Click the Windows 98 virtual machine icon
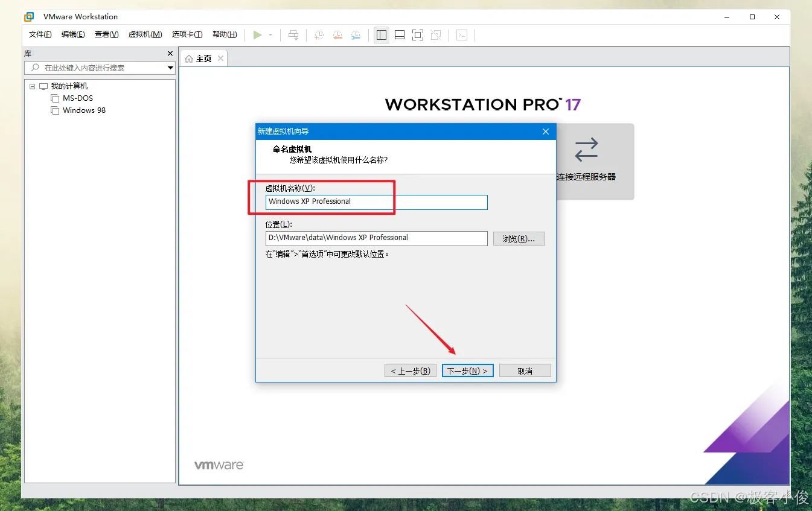The height and width of the screenshot is (511, 812). pos(55,110)
